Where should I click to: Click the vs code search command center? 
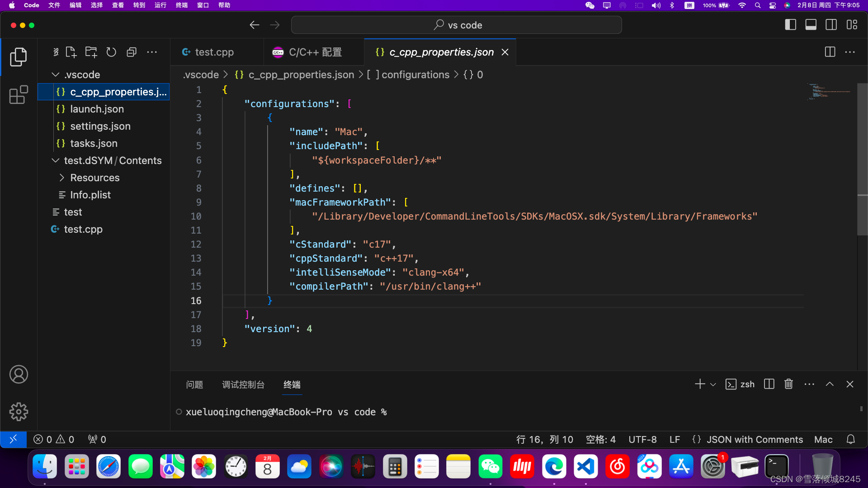[457, 25]
